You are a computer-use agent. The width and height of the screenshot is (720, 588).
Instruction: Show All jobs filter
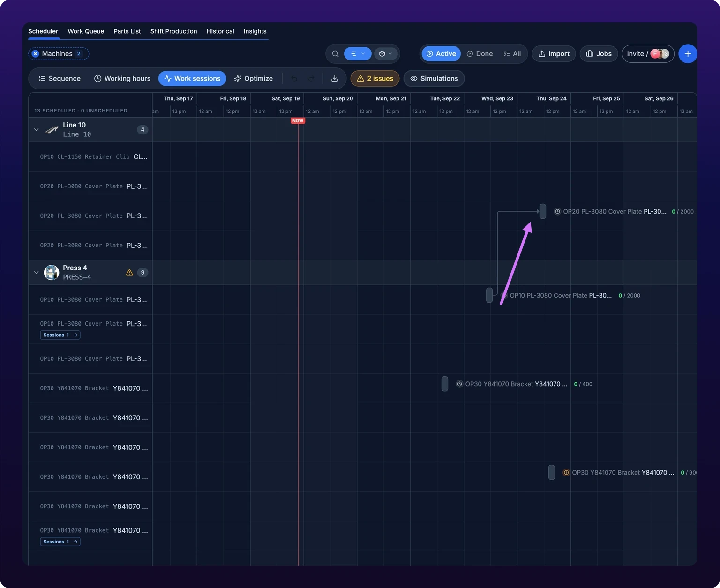point(512,54)
